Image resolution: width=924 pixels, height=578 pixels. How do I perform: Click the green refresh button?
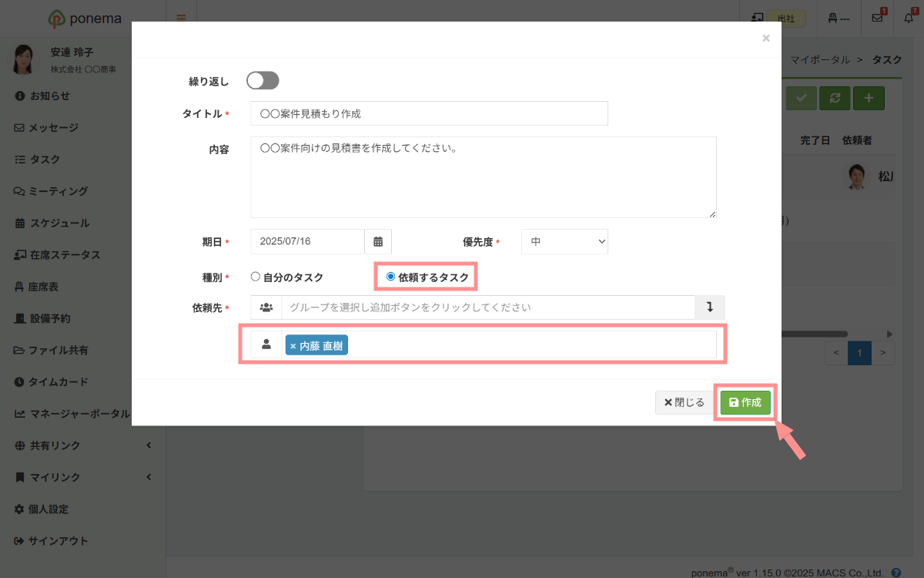point(835,98)
